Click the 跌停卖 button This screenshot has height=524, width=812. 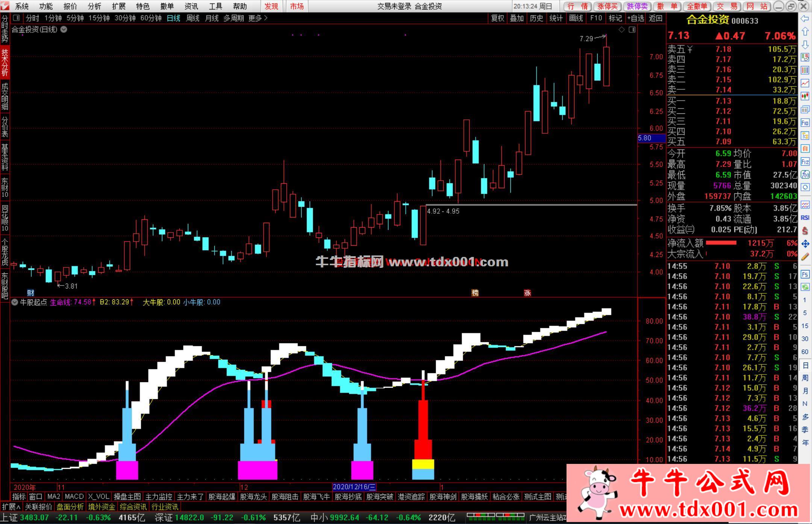coord(637,6)
